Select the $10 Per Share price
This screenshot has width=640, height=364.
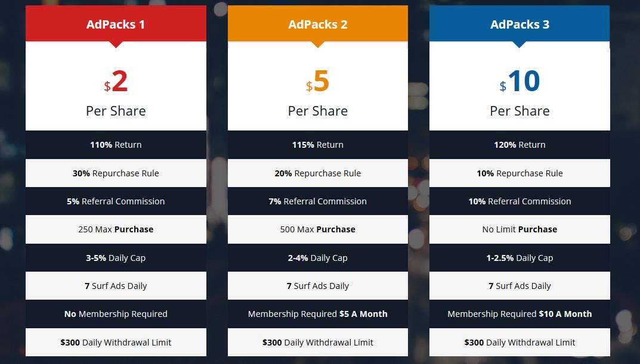(520, 93)
